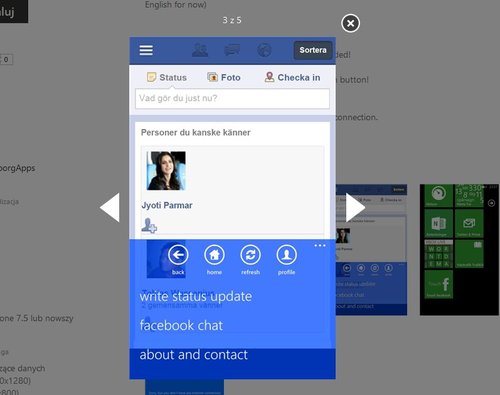Add Jyoti Parmar as friend icon
500x395 pixels.
149,226
